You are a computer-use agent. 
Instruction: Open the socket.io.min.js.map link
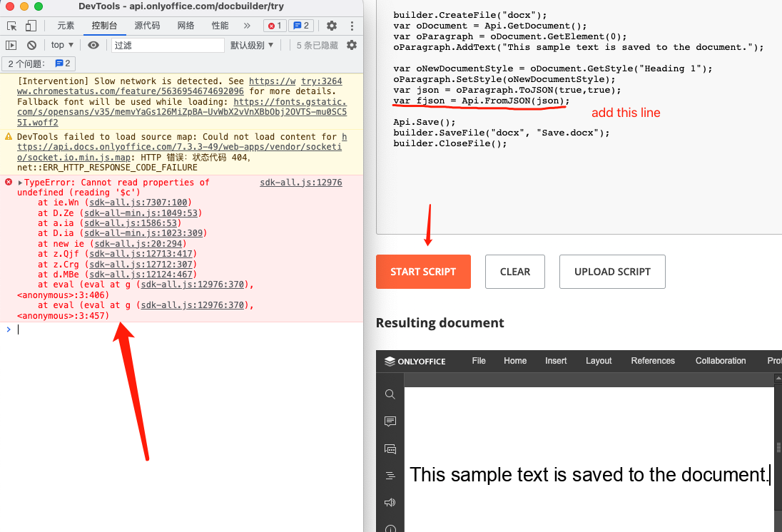pos(180,147)
